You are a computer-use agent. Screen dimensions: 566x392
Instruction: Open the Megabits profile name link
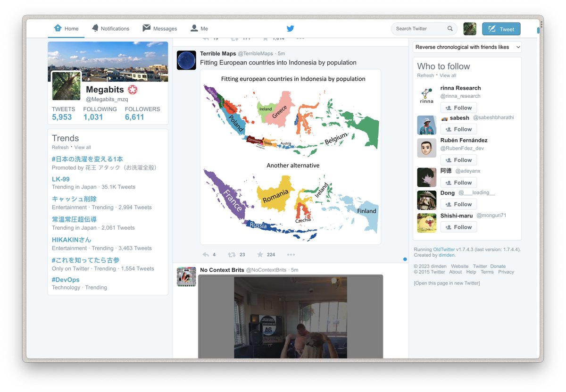pyautogui.click(x=105, y=90)
